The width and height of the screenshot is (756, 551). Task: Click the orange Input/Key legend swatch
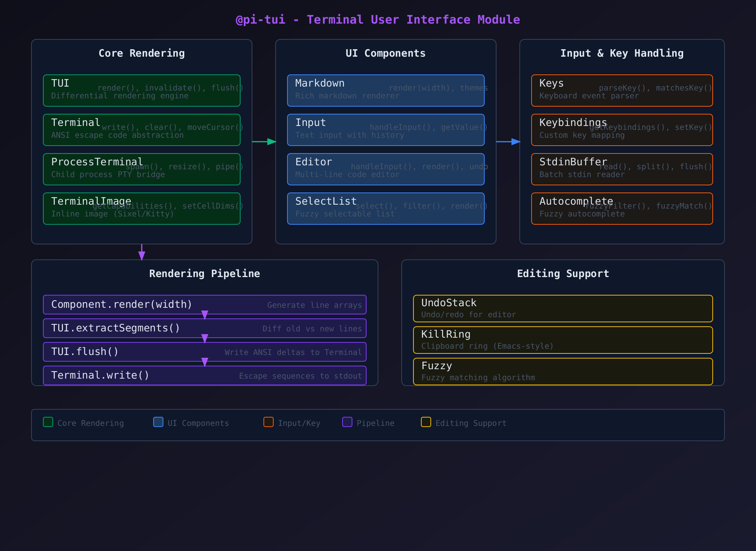pos(269,422)
